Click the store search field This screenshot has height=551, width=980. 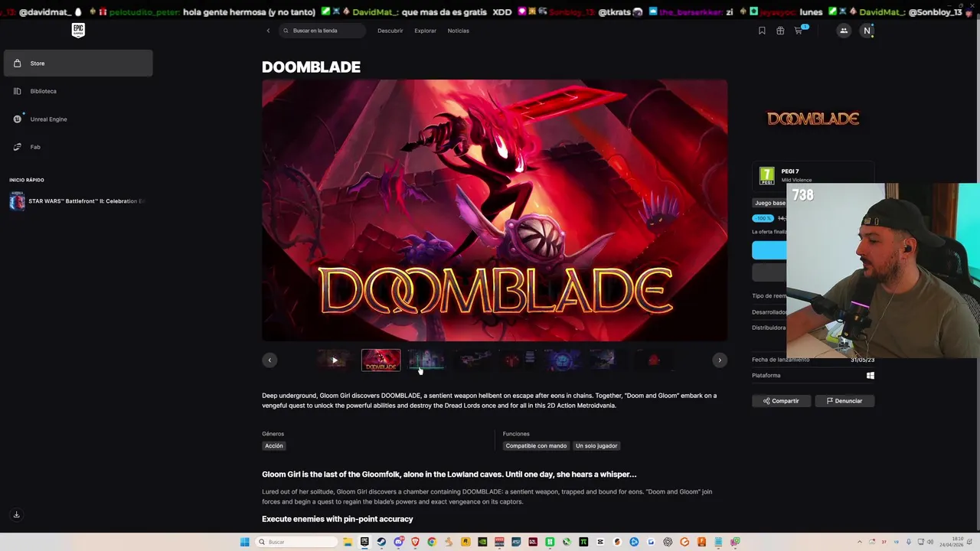click(322, 31)
